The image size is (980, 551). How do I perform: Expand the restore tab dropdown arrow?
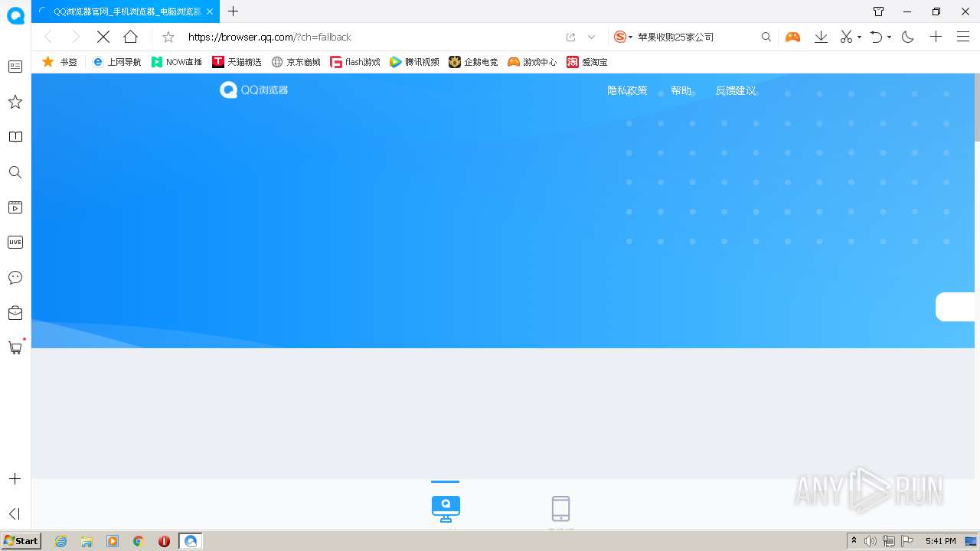[x=889, y=37]
